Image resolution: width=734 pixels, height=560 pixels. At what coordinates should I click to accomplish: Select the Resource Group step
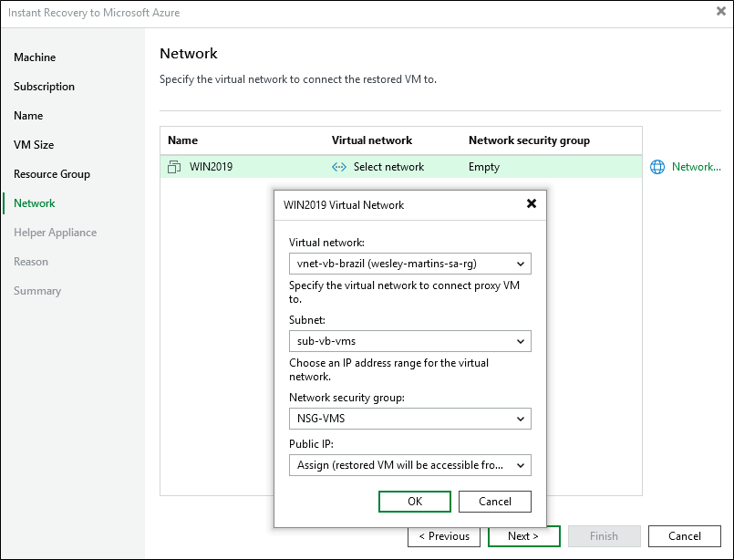(52, 174)
